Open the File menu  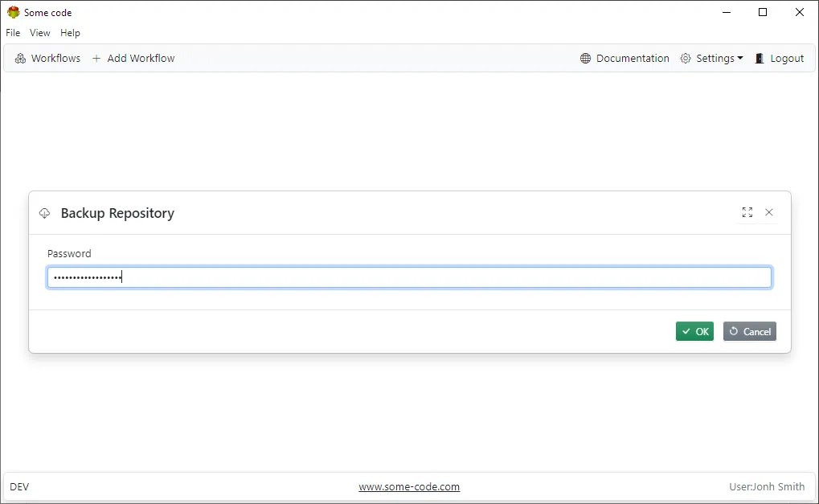coord(13,33)
